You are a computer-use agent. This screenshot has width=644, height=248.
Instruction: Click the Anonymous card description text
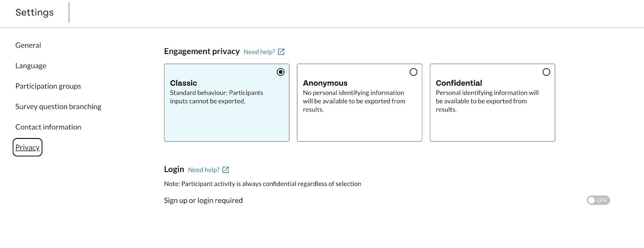click(354, 101)
